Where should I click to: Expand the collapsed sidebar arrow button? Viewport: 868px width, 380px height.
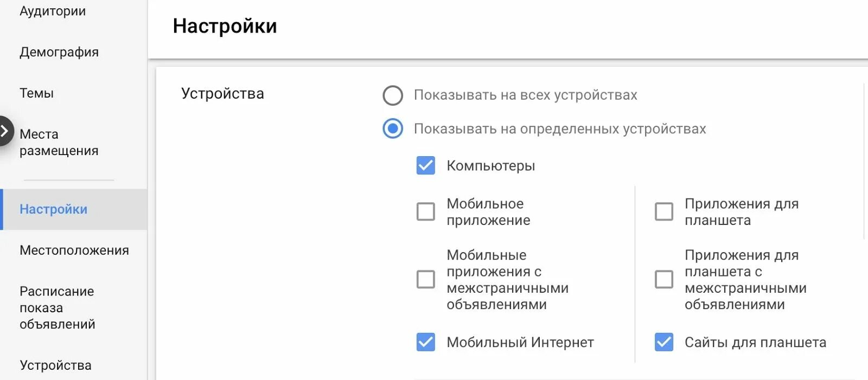5,131
